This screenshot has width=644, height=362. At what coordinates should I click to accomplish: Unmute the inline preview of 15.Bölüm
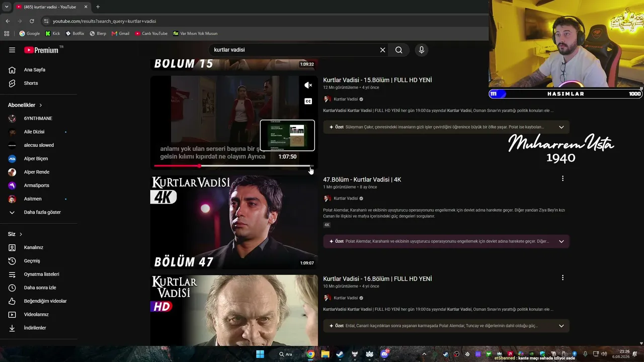pos(308,85)
